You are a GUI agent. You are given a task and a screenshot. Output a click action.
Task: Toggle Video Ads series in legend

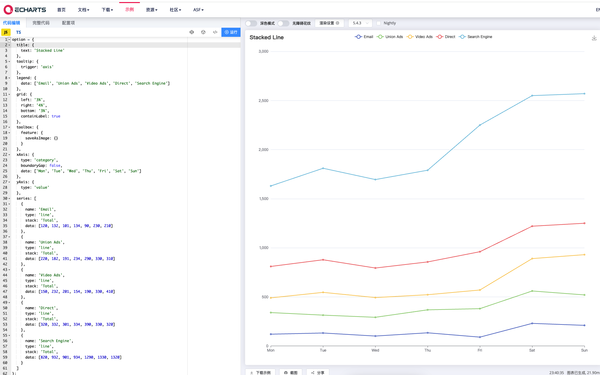click(420, 37)
